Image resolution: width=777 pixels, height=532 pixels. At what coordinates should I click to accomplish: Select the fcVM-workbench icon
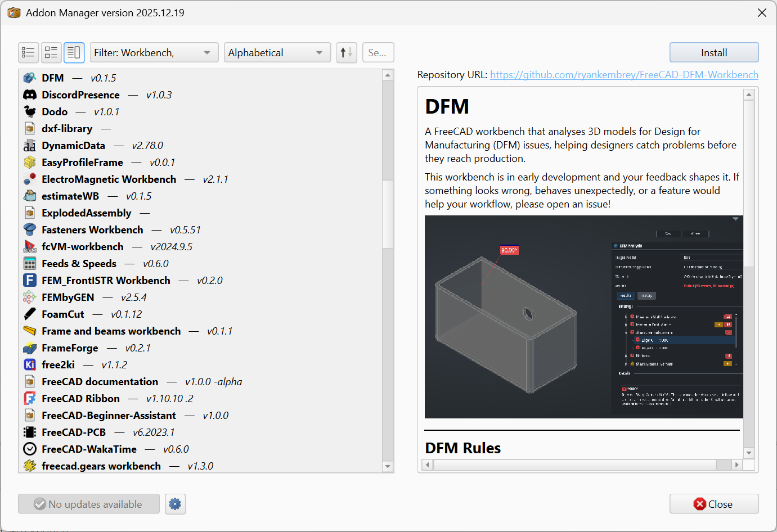30,246
